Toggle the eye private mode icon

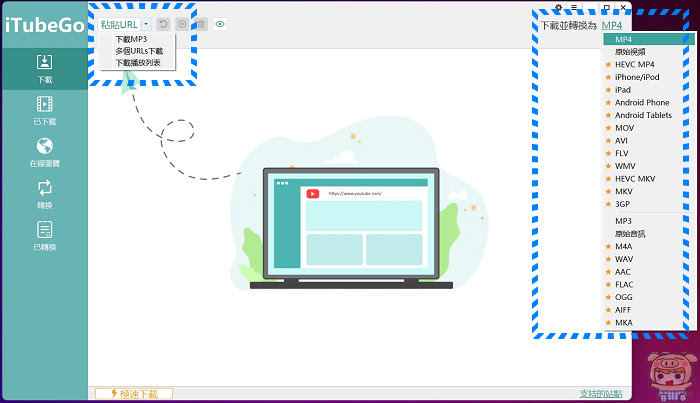point(220,24)
